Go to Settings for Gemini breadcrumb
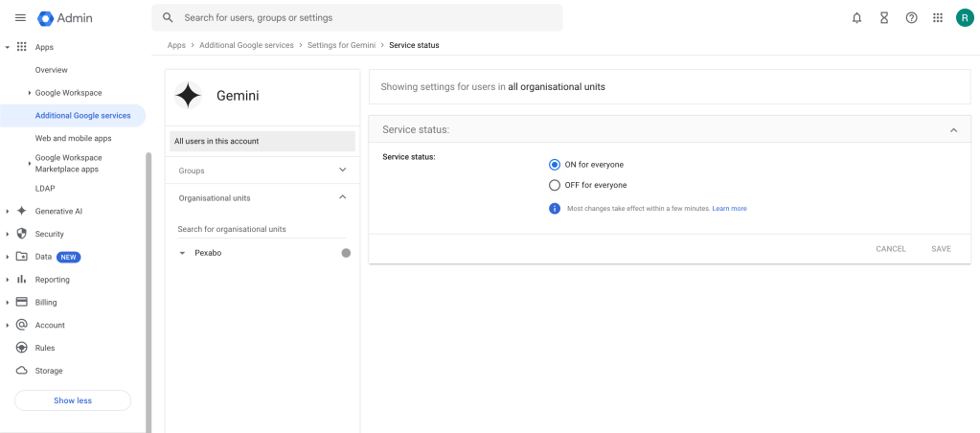The image size is (980, 433). [x=341, y=45]
